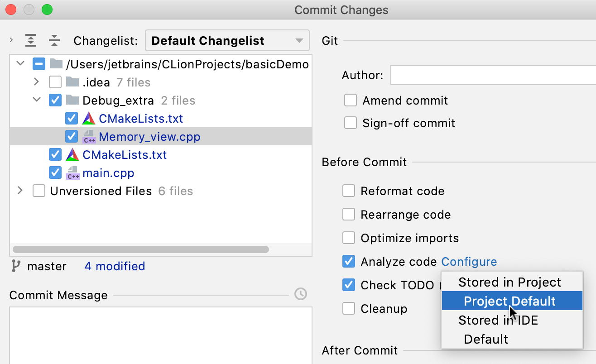Open the Configure link for code analysis
Viewport: 596px width, 364px height.
[469, 262]
